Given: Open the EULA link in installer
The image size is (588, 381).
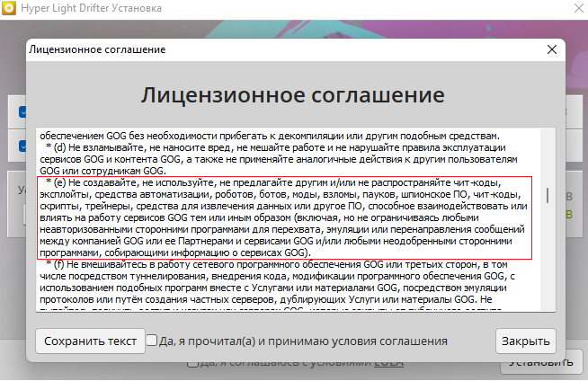Looking at the screenshot, I should pos(388,362).
